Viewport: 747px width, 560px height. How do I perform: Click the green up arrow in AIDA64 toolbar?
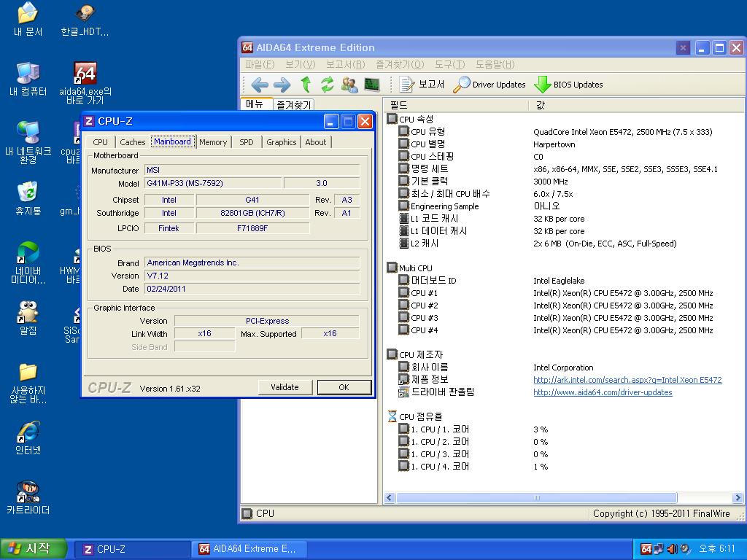pyautogui.click(x=306, y=85)
